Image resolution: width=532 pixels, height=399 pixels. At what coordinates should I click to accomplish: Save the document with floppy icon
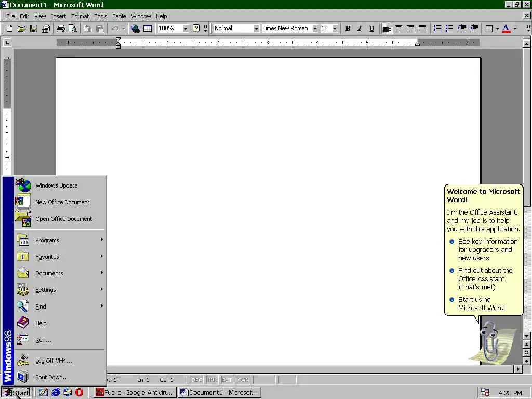(x=34, y=29)
